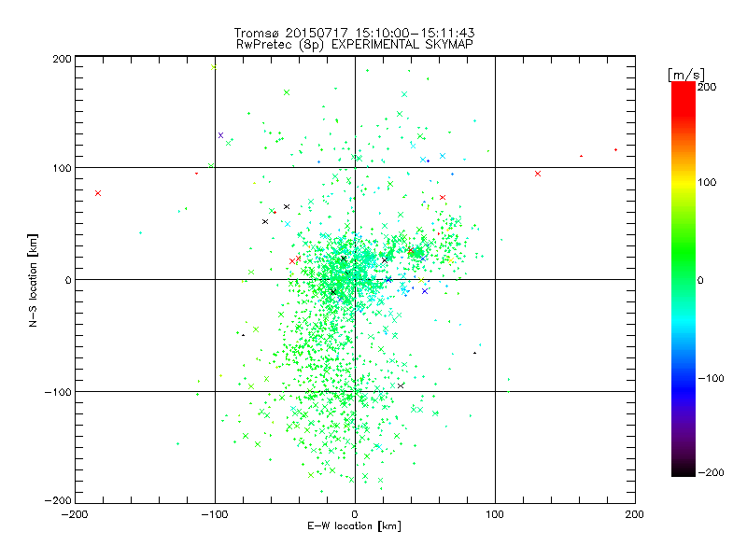Pick the black bottom of the velocity colorbar
The width and height of the screenshot is (747, 560).
click(x=684, y=471)
